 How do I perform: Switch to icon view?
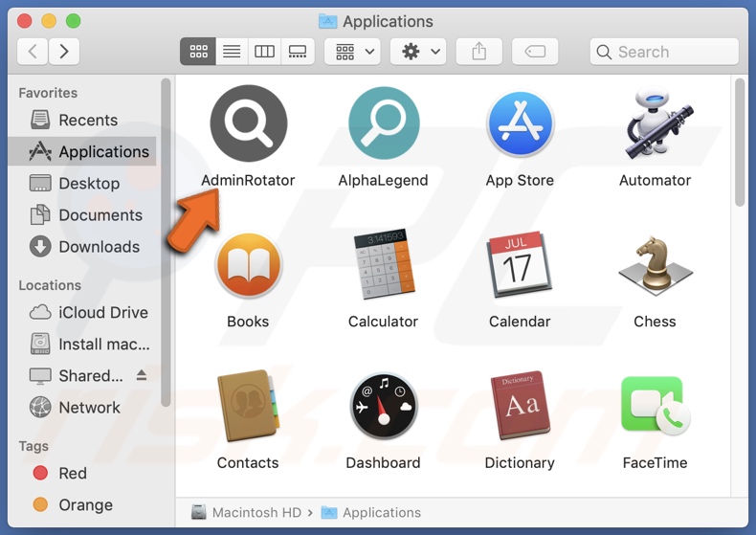pos(198,51)
